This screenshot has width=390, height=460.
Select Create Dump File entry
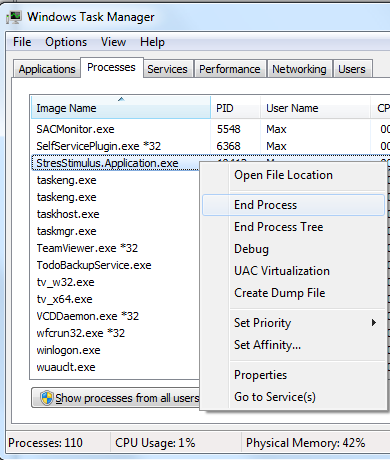280,293
